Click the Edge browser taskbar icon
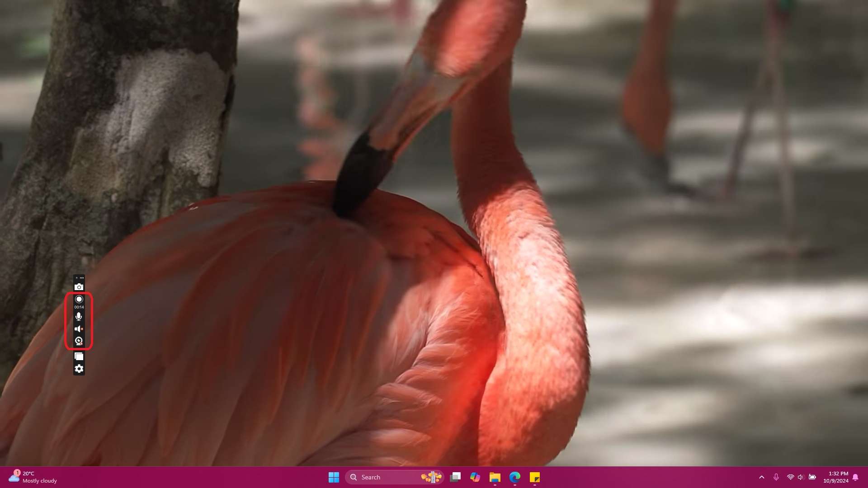 514,477
